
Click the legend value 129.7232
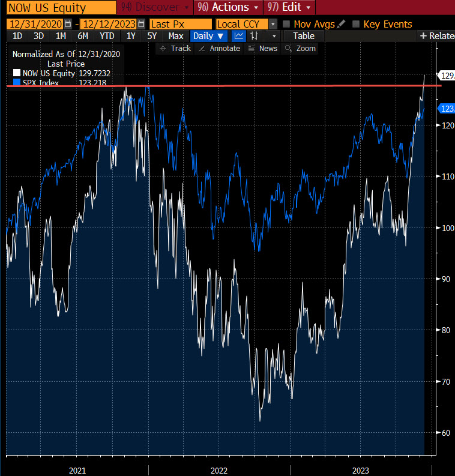(95, 73)
